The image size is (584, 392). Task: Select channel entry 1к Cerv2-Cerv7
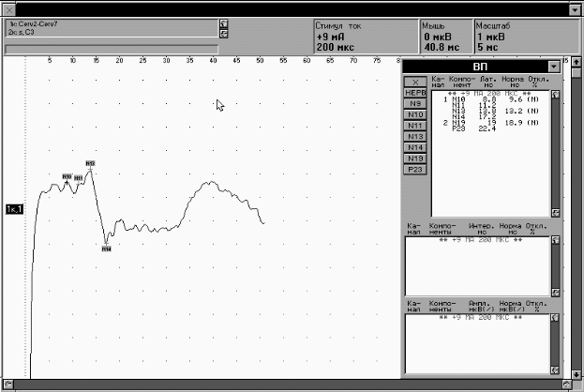(34, 23)
